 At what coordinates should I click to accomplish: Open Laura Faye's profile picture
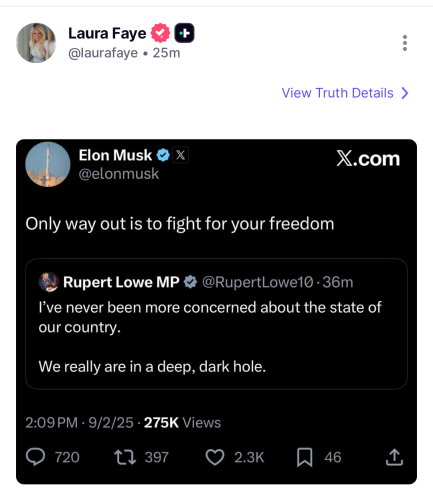tap(36, 43)
